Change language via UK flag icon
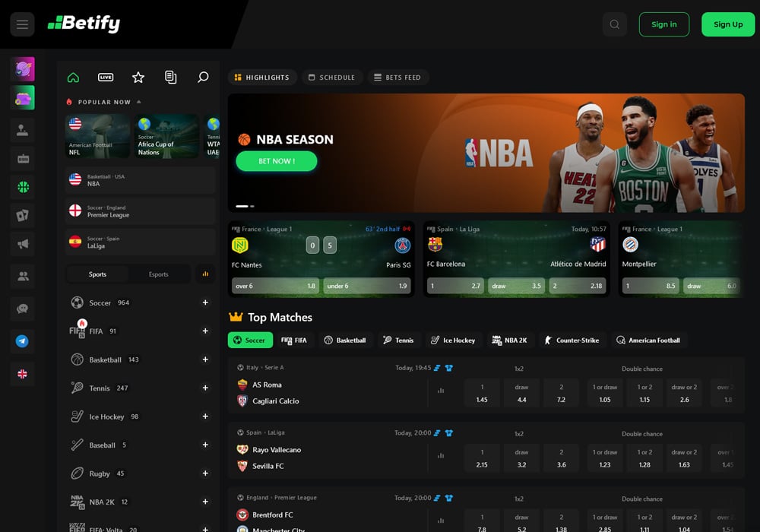 22,374
